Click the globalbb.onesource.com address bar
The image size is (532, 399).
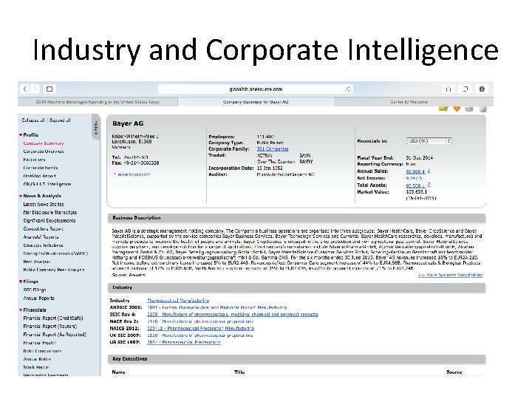tap(256, 89)
